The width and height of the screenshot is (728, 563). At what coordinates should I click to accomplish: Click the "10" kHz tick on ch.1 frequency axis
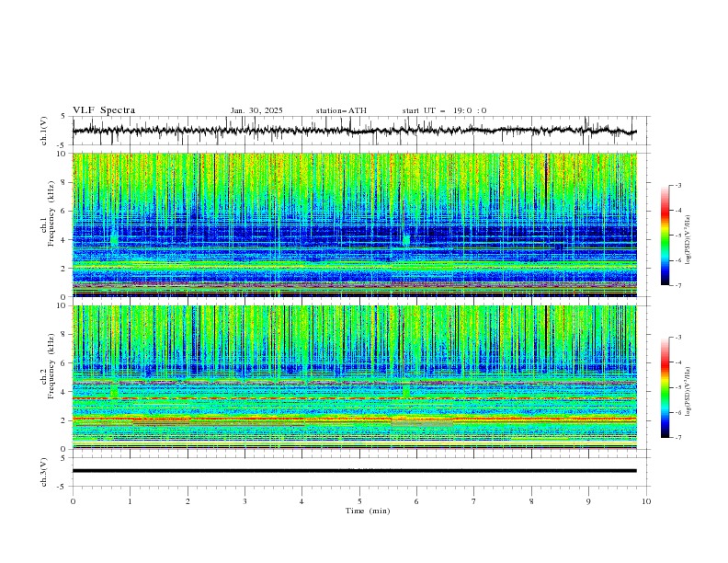[63, 154]
